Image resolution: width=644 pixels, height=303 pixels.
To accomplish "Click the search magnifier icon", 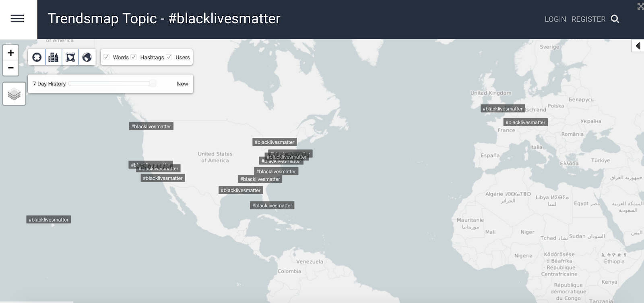I will coord(615,19).
